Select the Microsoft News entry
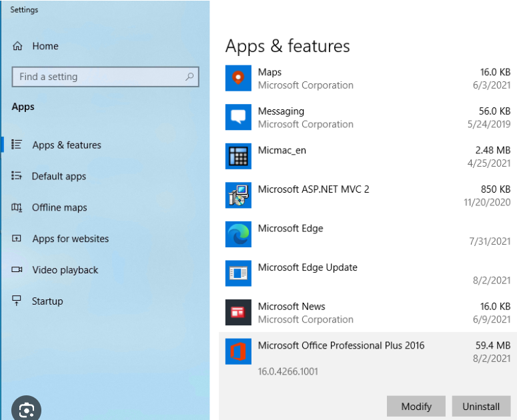 pyautogui.click(x=292, y=307)
